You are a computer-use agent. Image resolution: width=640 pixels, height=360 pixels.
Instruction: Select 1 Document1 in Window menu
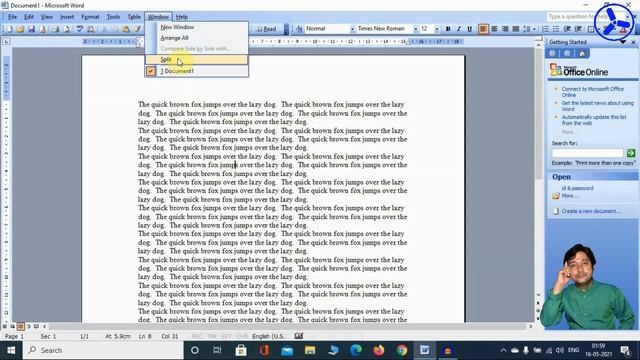pyautogui.click(x=196, y=71)
